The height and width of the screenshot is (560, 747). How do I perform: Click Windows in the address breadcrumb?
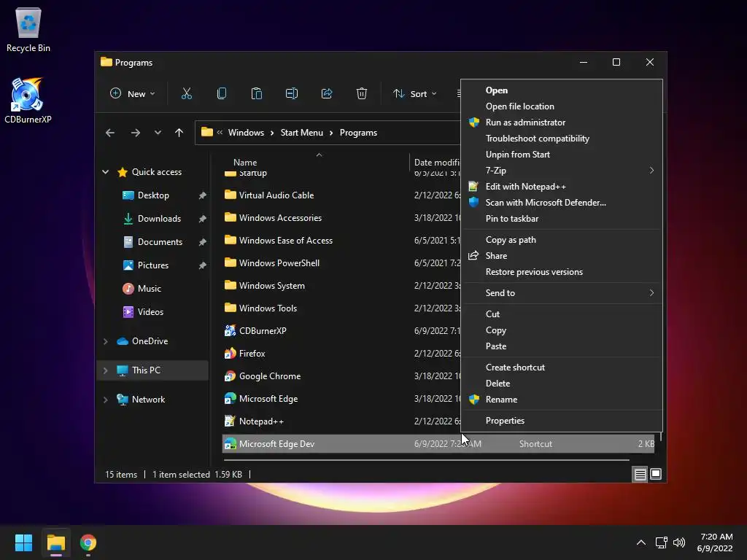click(x=246, y=133)
